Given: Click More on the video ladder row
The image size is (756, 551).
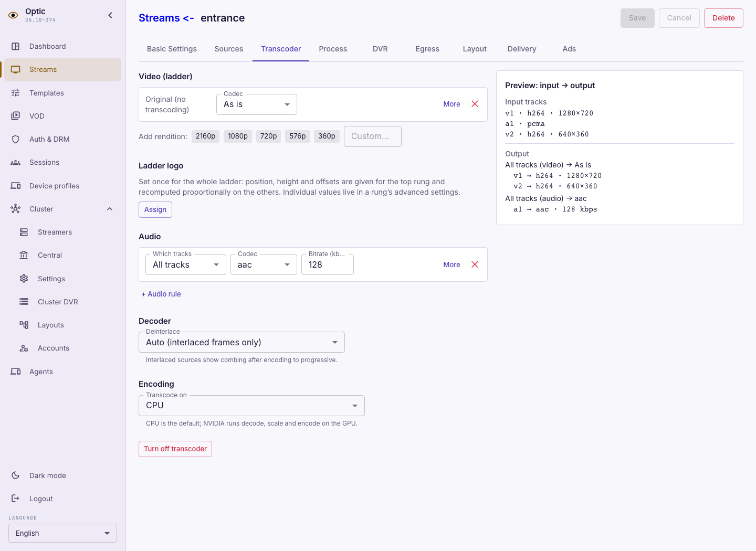Looking at the screenshot, I should (x=451, y=104).
